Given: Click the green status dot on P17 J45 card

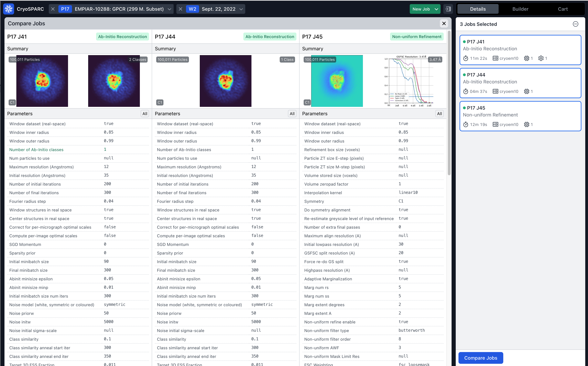Looking at the screenshot, I should click(464, 108).
